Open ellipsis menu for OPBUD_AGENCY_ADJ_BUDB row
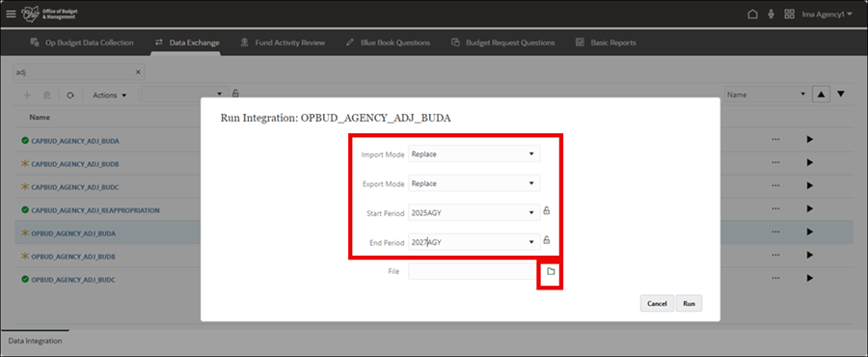The width and height of the screenshot is (868, 357). pos(775,256)
